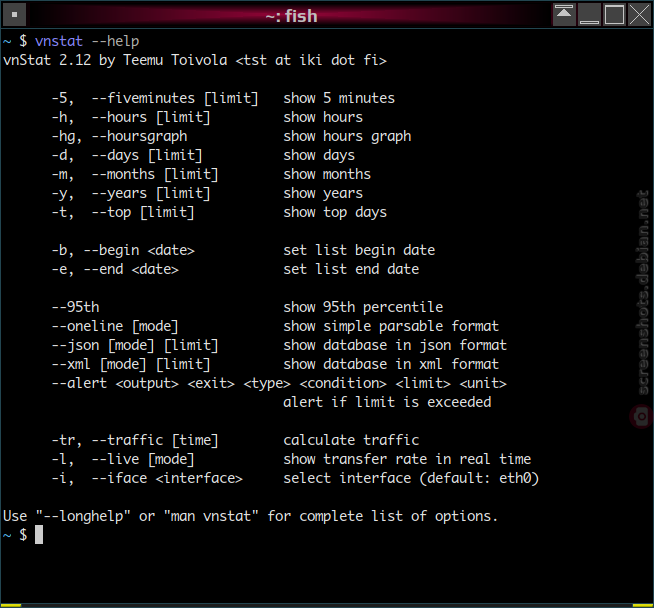654x608 pixels.
Task: Select the '--traffic [time]' option text
Action: point(155,440)
